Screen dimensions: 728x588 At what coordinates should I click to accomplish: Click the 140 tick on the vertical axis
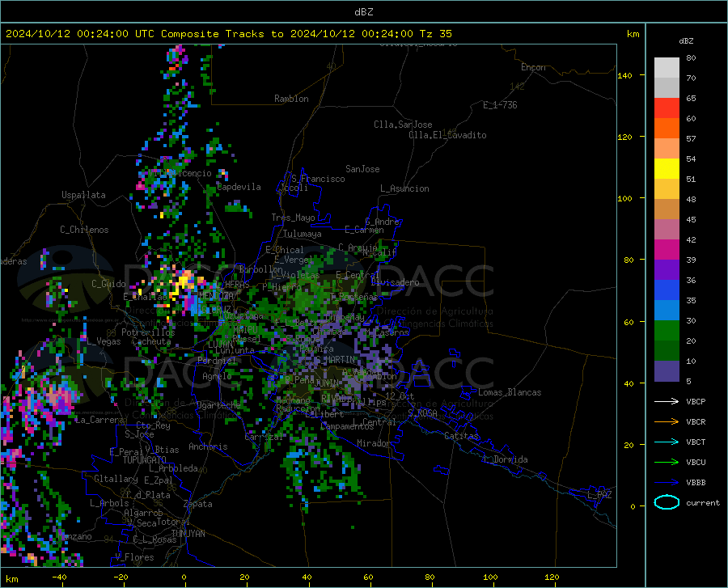(x=625, y=76)
